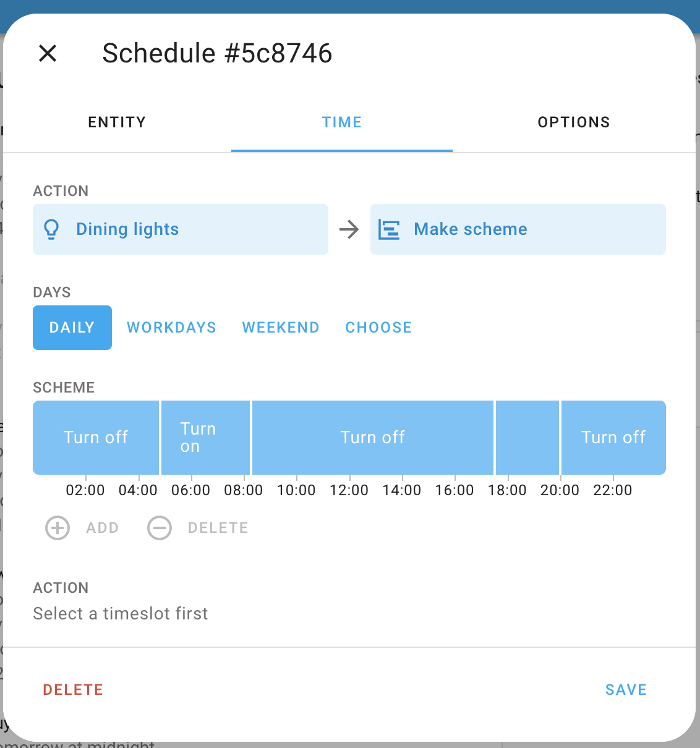Click the scheme icon beside Make scheme
The width and height of the screenshot is (700, 748).
click(x=389, y=229)
